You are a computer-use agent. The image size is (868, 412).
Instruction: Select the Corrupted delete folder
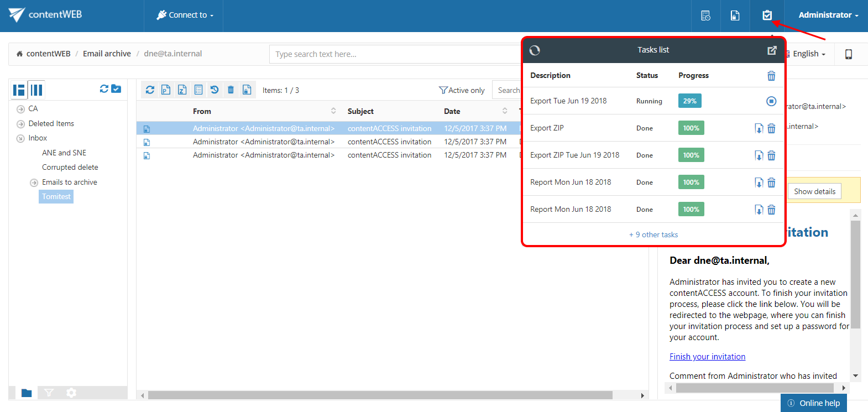[x=70, y=167]
